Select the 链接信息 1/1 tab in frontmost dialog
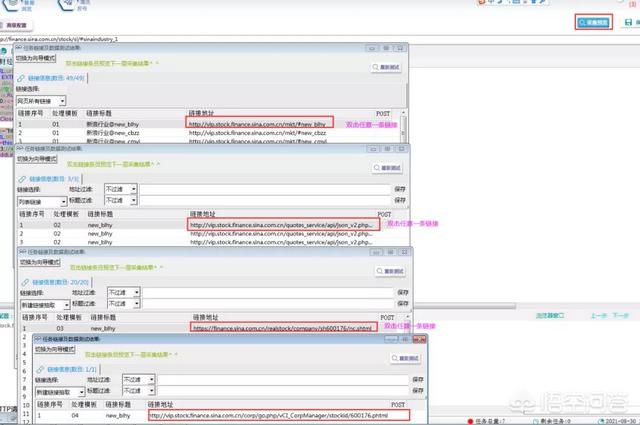Viewport: 640px width, 425px height. 67,369
